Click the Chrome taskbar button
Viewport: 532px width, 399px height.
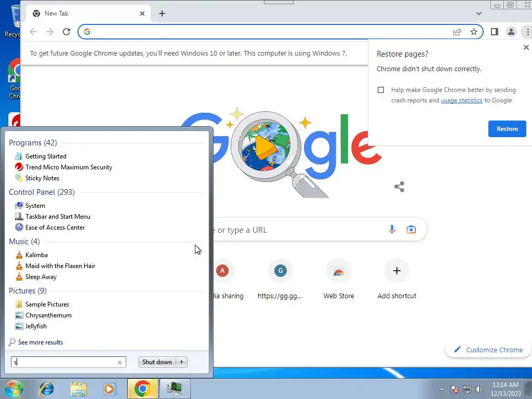point(142,389)
